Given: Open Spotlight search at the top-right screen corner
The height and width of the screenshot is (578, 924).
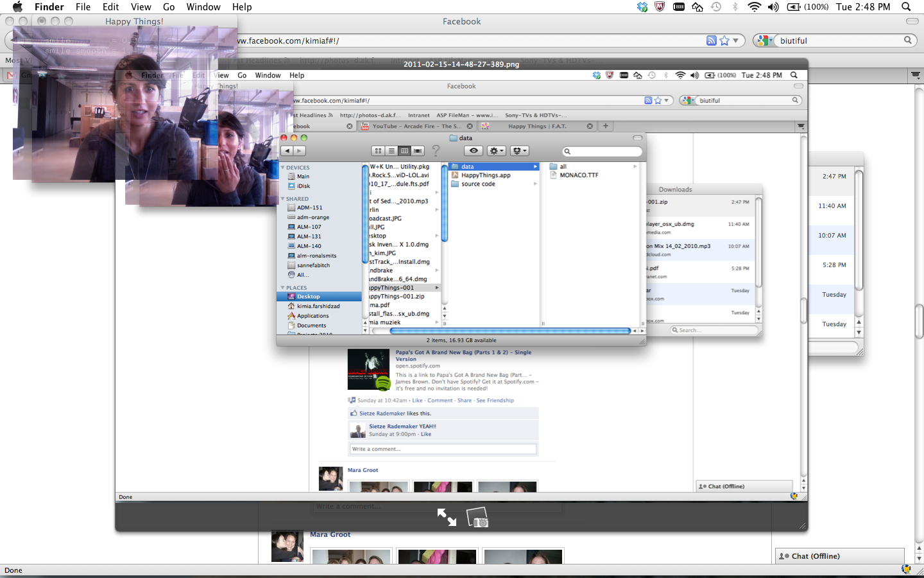Looking at the screenshot, I should point(906,7).
